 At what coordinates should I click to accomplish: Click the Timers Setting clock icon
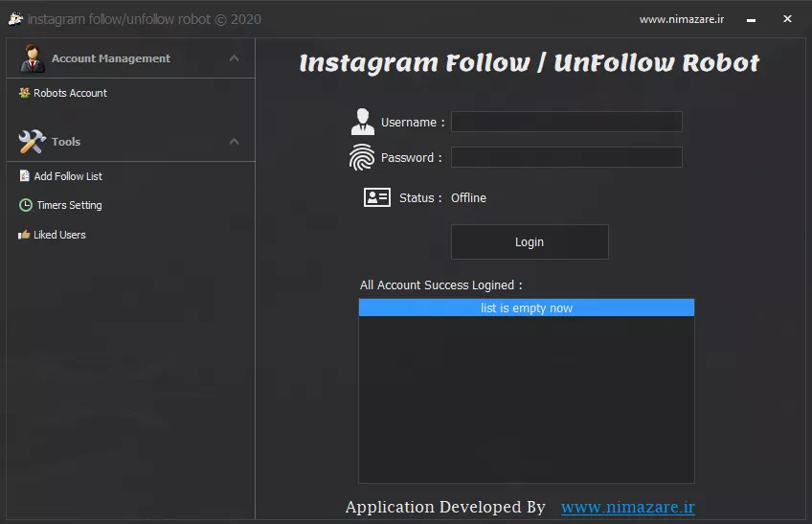point(25,205)
